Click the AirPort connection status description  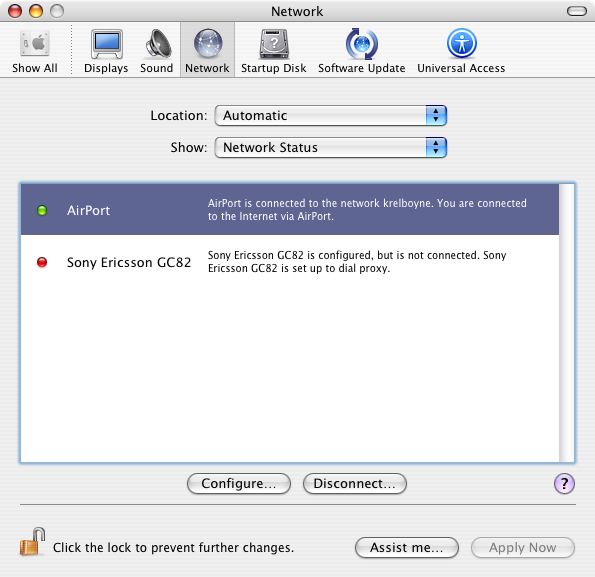367,209
